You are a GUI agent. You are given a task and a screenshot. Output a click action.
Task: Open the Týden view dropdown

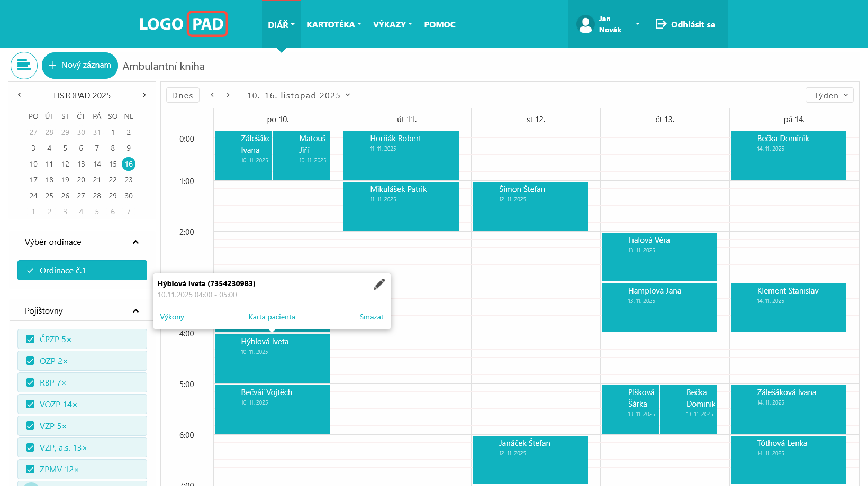[x=829, y=95]
